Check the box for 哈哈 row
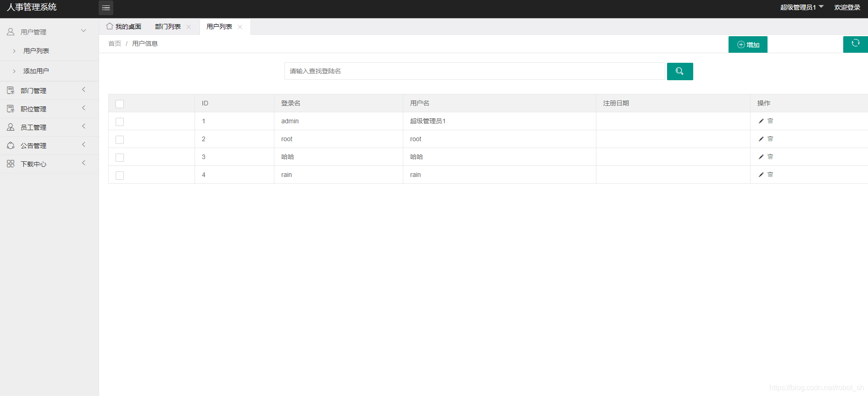This screenshot has height=396, width=868. [120, 158]
